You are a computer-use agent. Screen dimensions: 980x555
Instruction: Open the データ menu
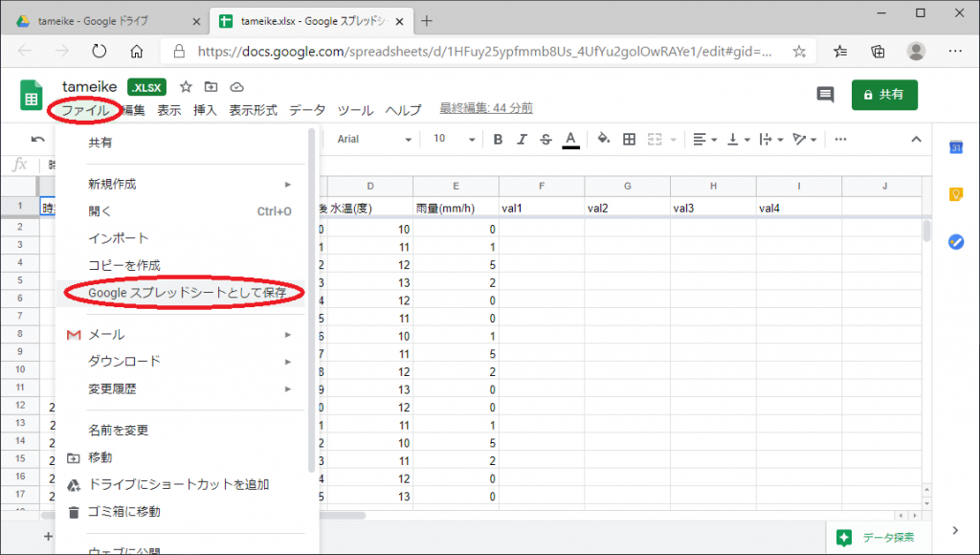tap(307, 110)
